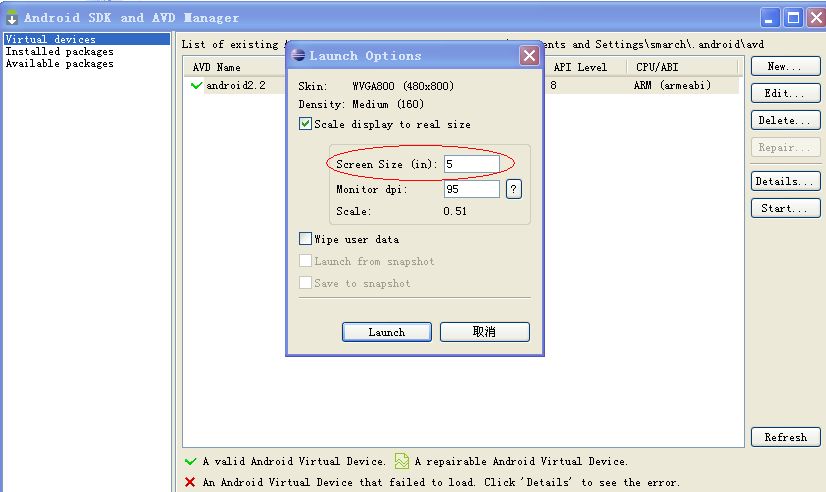826x492 pixels.
Task: Uncheck Scale display to real size
Action: (306, 124)
